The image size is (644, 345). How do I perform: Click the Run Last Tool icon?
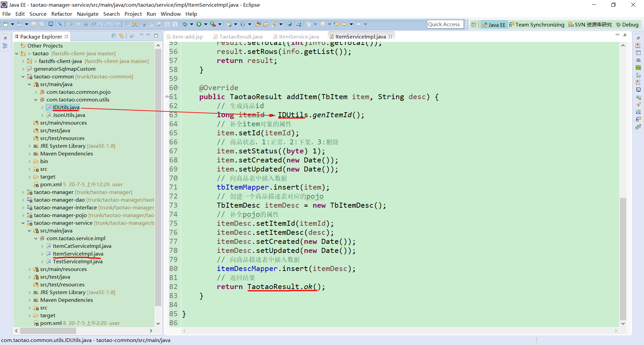(x=213, y=24)
